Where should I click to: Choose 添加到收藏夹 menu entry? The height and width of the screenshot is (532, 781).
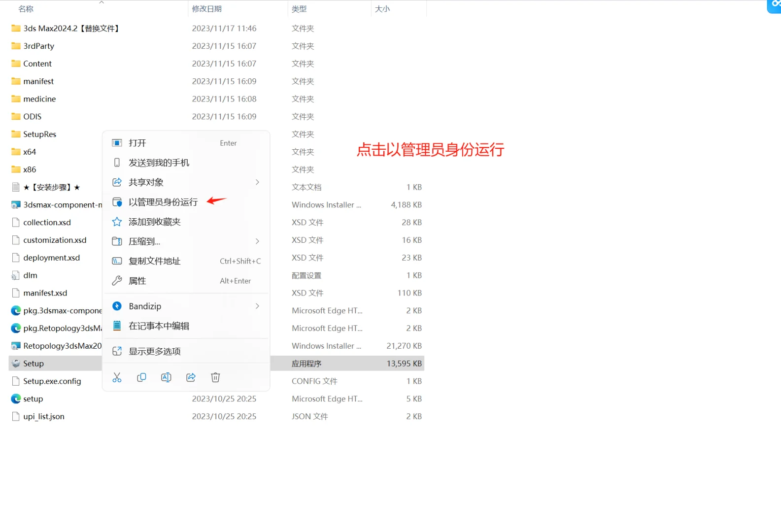186,222
